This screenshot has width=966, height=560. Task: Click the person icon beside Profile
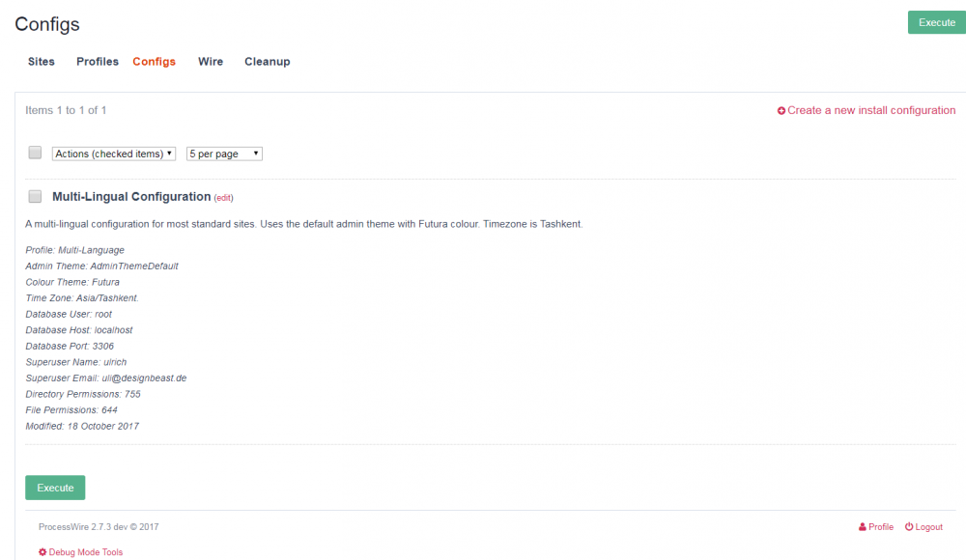(x=862, y=526)
